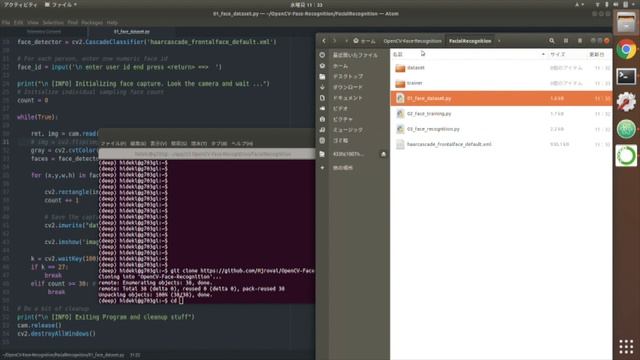640x360 pixels.
Task: Switch to the 01_face_dataset.py tab in Atom
Action: pos(132,31)
